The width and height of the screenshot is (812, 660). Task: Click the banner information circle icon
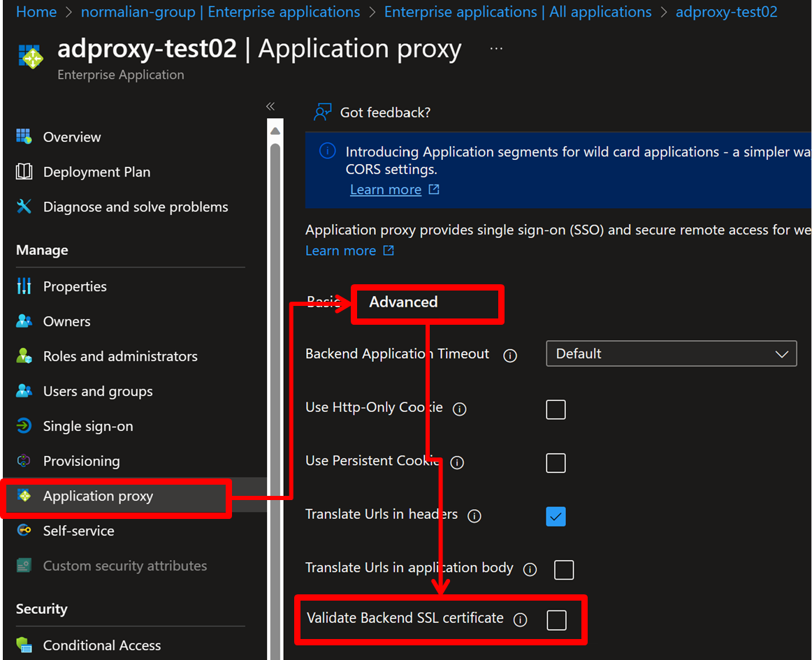(x=327, y=151)
